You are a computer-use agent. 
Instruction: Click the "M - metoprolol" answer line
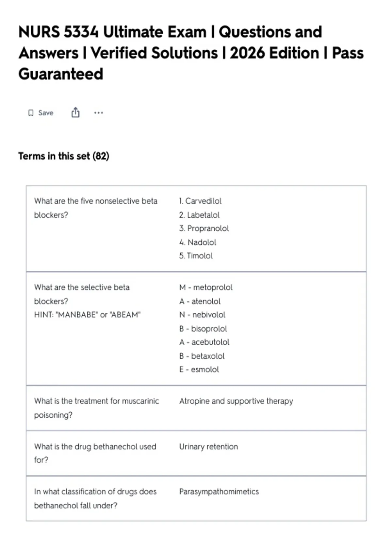[206, 287]
